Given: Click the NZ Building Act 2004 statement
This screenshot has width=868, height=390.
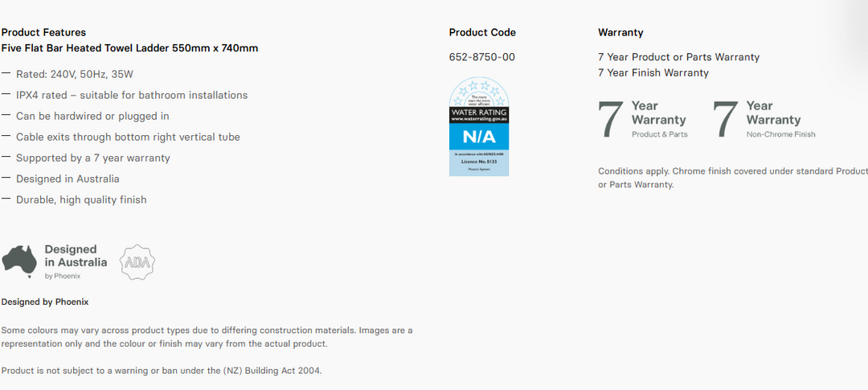Looking at the screenshot, I should (x=162, y=371).
